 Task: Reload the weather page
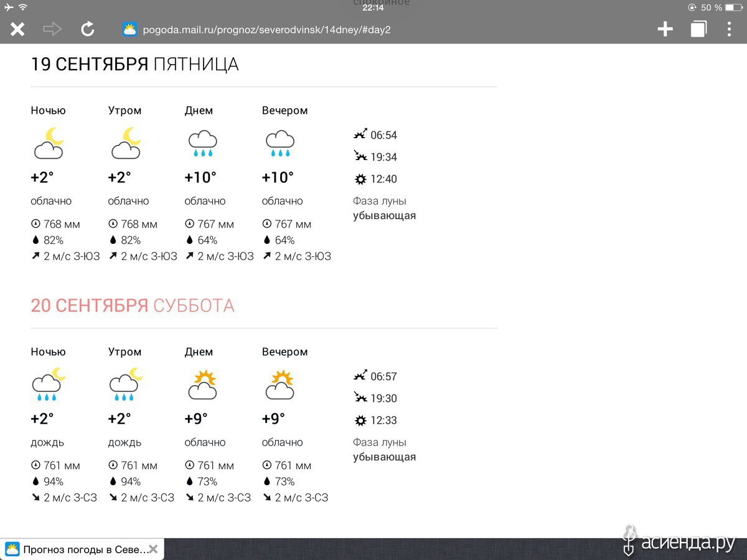(x=88, y=29)
